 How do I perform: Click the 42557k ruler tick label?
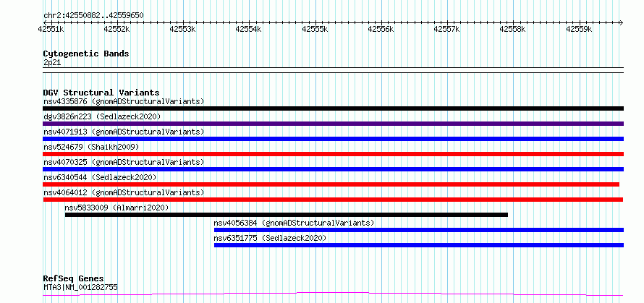click(447, 29)
